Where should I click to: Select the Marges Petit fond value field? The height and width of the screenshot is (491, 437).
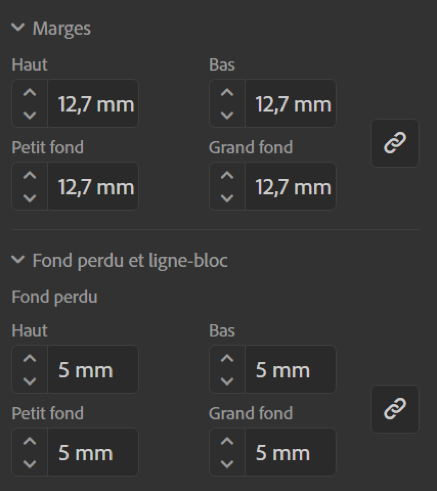click(93, 187)
